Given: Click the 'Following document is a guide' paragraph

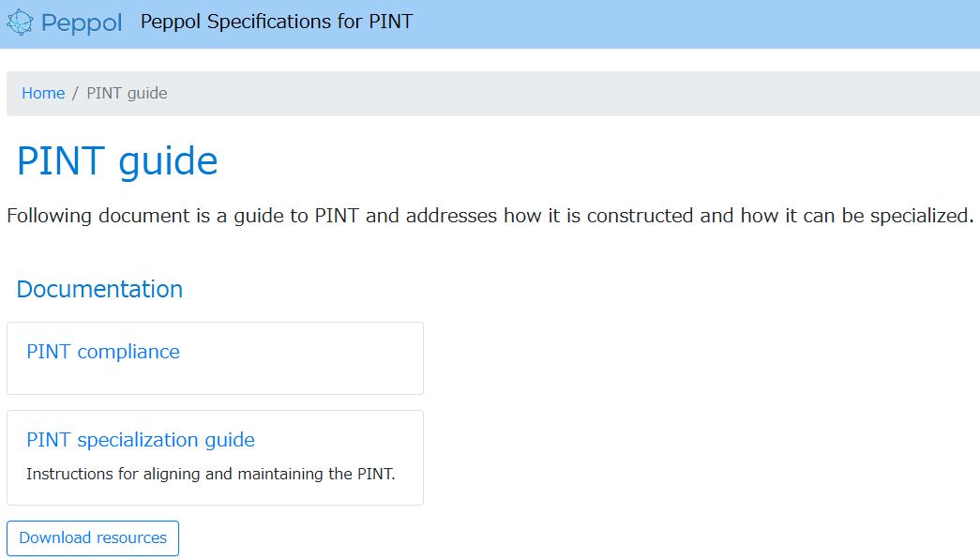Looking at the screenshot, I should (490, 216).
